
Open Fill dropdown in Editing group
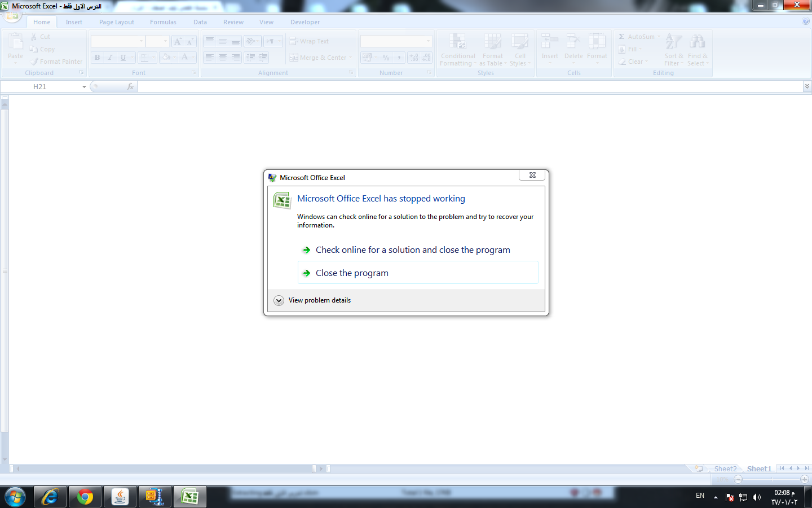[x=630, y=49]
